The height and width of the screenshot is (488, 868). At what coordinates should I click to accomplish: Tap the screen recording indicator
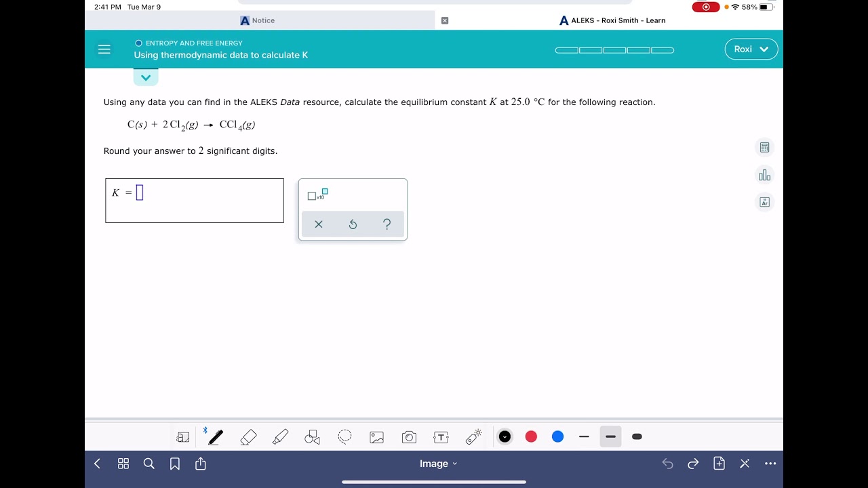pos(706,7)
